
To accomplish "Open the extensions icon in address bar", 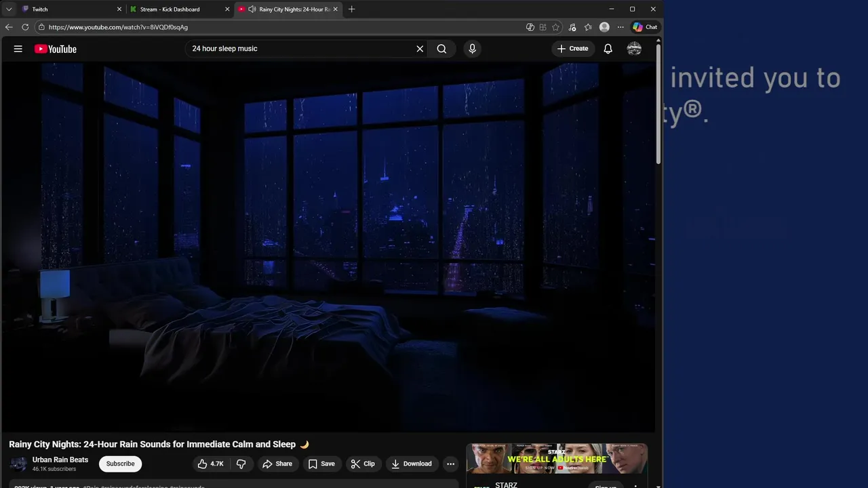I will (x=542, y=27).
